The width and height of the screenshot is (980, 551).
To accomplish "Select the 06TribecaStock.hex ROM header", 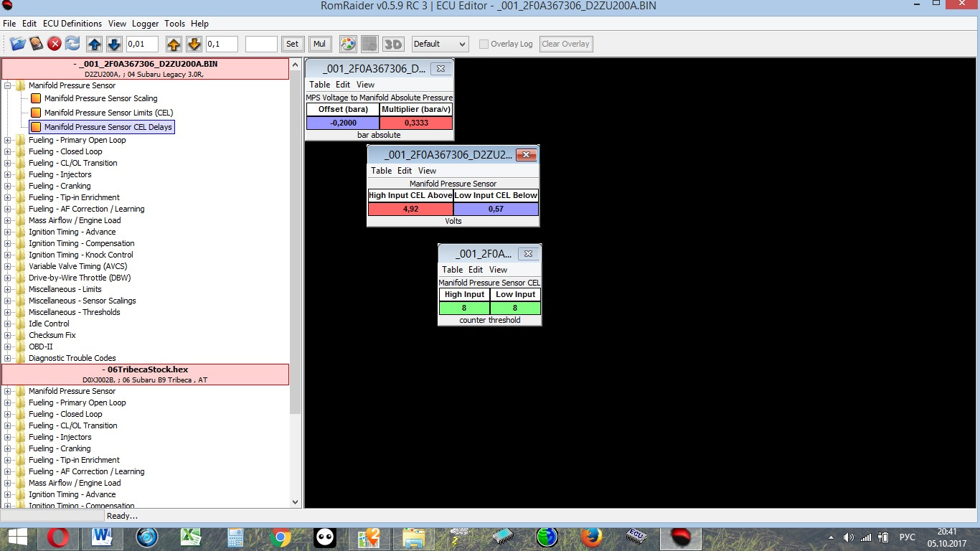I will point(146,375).
